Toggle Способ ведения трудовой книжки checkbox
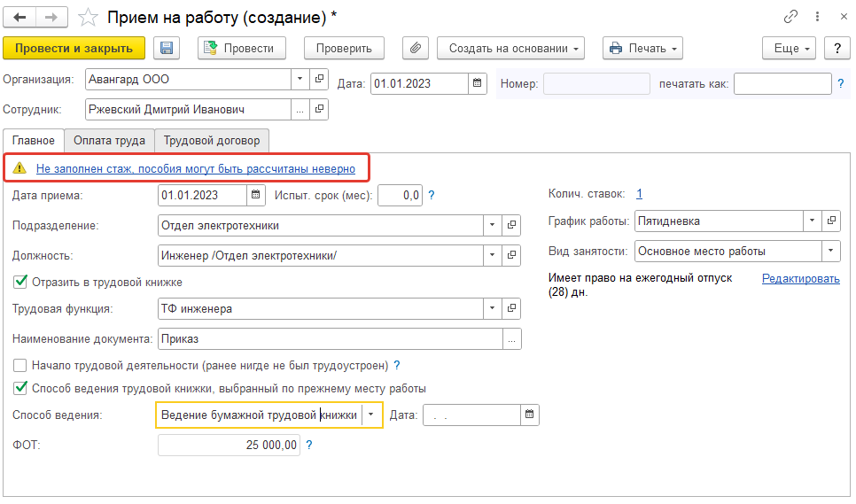The image size is (856, 504). (x=20, y=388)
